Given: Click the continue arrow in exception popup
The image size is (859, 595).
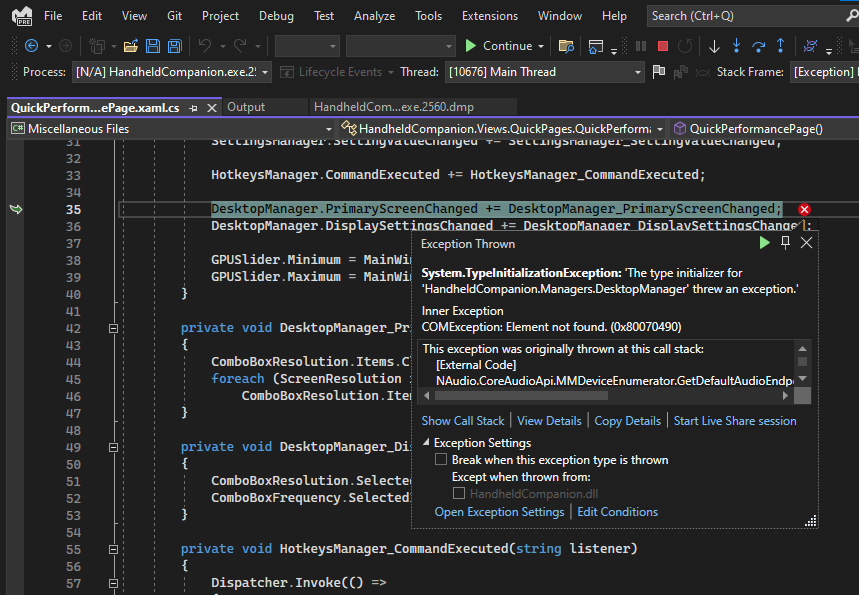Looking at the screenshot, I should [764, 243].
